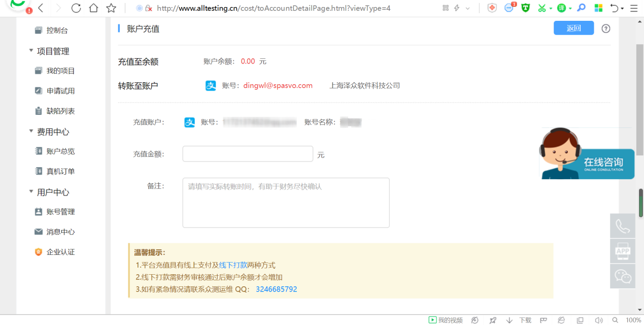Image resolution: width=644 pixels, height=325 pixels.
Task: Reload the page with refresh icon
Action: [76, 8]
